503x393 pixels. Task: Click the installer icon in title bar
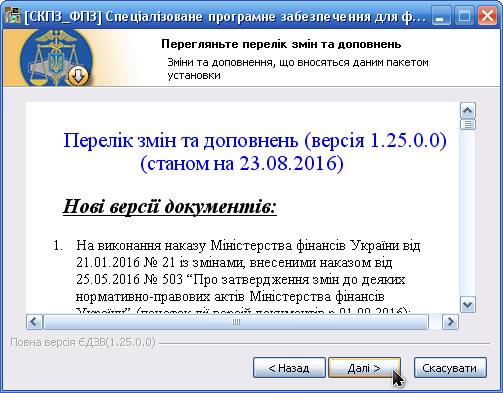pos(13,15)
